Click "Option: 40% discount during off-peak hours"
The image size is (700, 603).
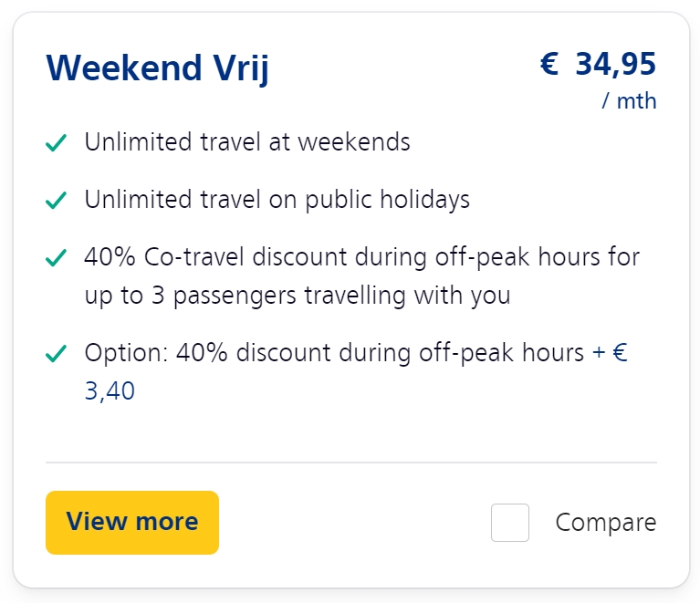[x=334, y=353]
